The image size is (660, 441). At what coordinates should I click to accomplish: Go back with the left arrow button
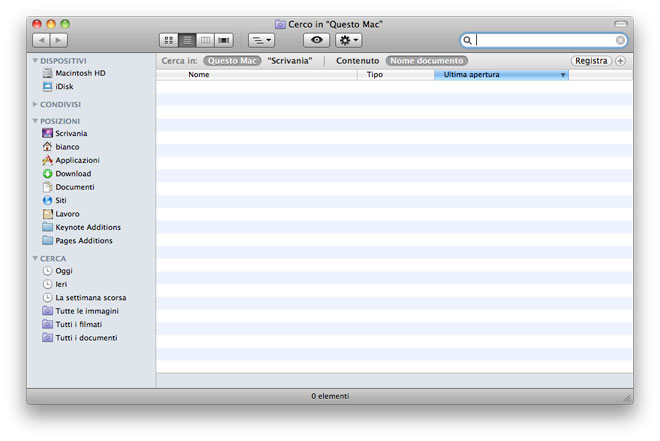point(41,40)
